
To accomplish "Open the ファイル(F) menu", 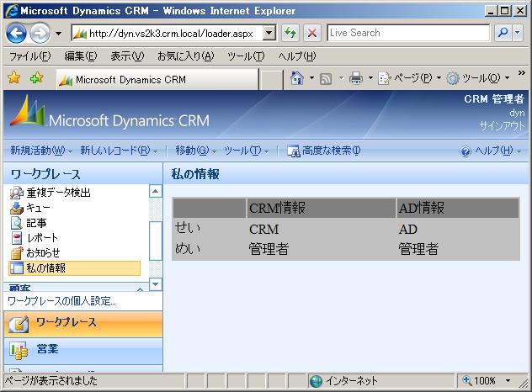I will tap(29, 56).
